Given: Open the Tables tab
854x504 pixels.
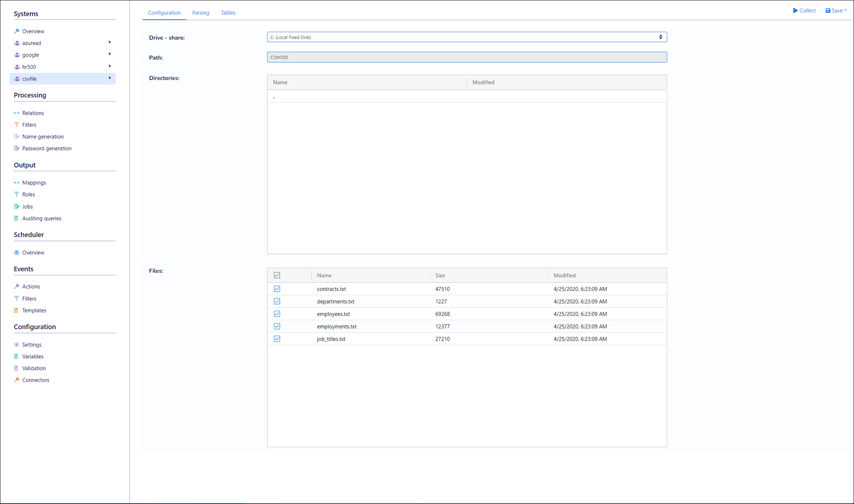Looking at the screenshot, I should pyautogui.click(x=228, y=13).
